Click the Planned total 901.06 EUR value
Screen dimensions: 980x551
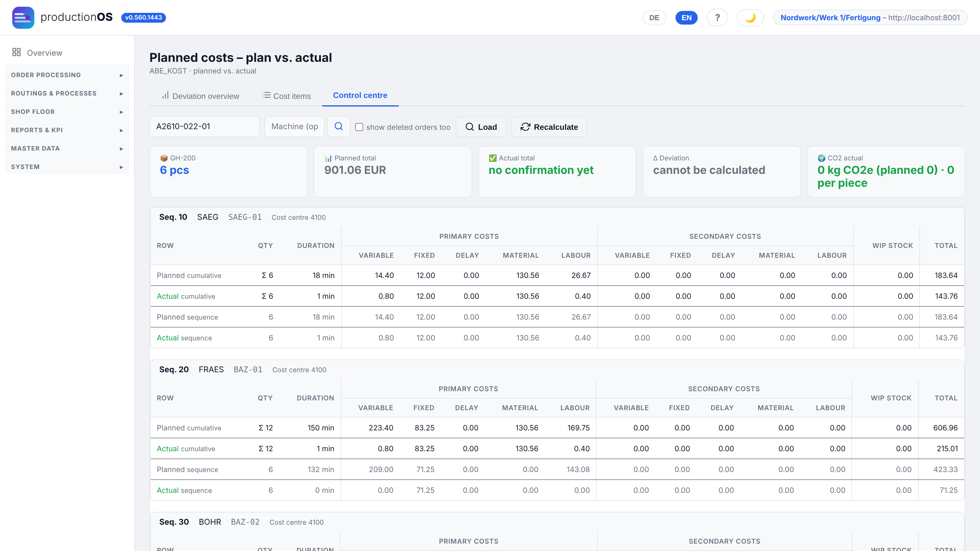click(355, 170)
